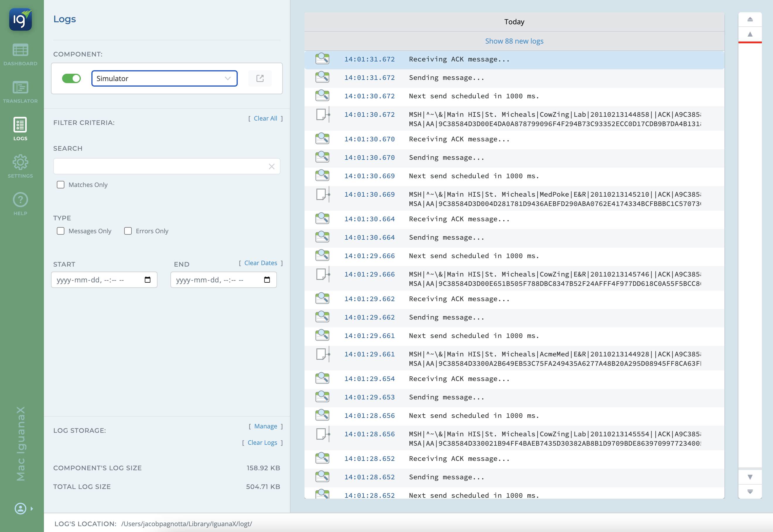Enable the Errors Only checkbox
Viewport: 773px width, 532px height.
(x=128, y=231)
